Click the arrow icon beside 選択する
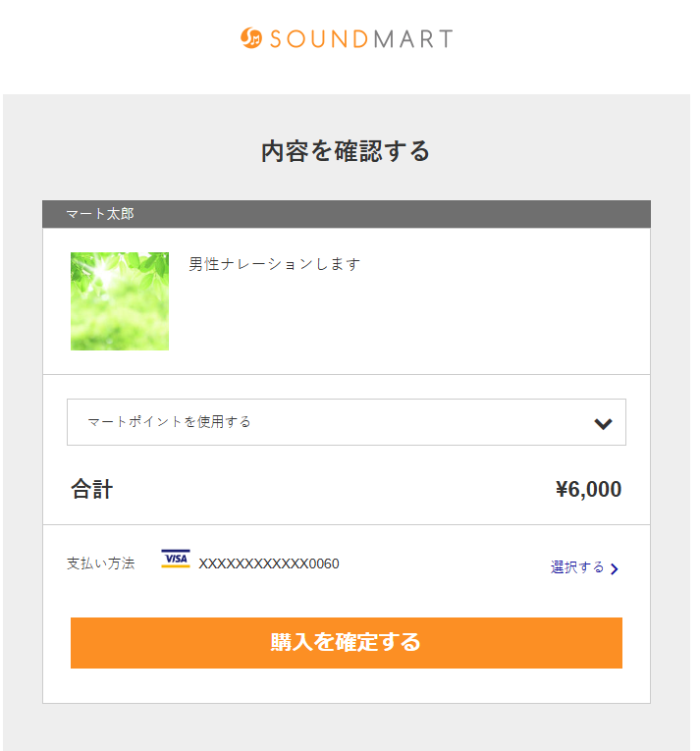The height and width of the screenshot is (751, 700). point(615,568)
